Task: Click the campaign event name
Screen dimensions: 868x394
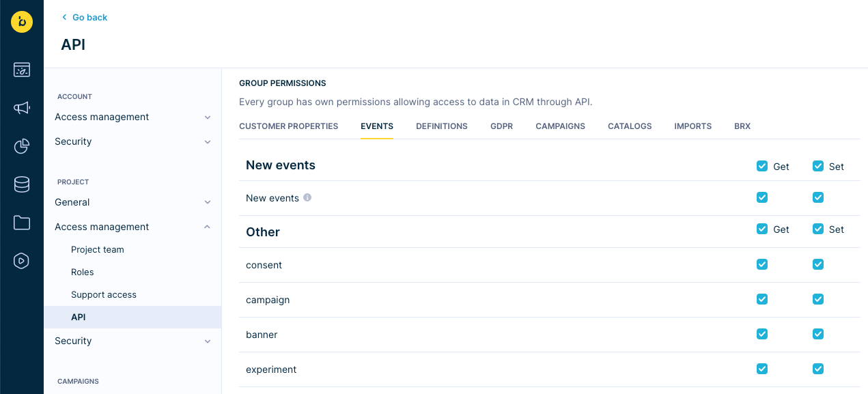Action: [268, 300]
